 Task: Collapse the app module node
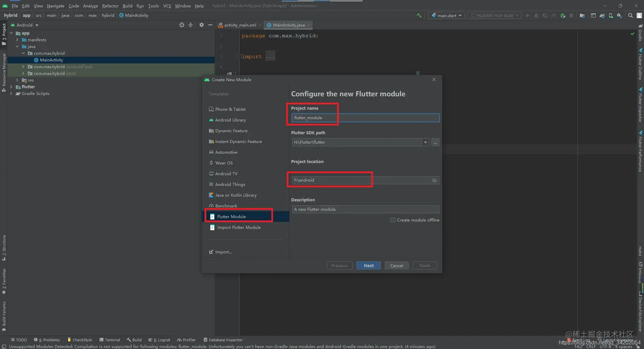11,33
